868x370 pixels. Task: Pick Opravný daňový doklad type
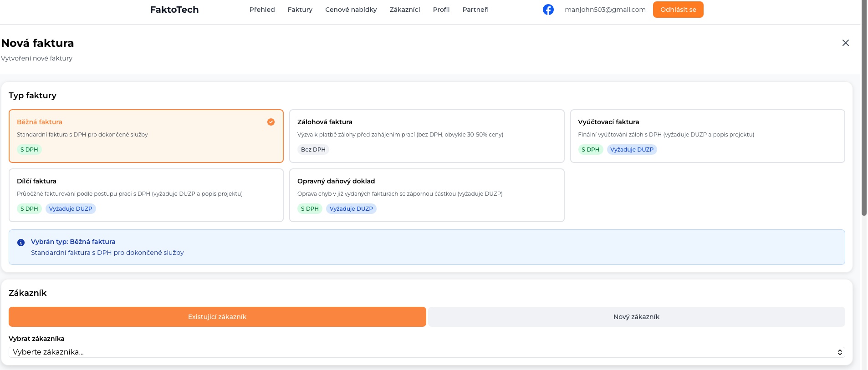point(427,195)
